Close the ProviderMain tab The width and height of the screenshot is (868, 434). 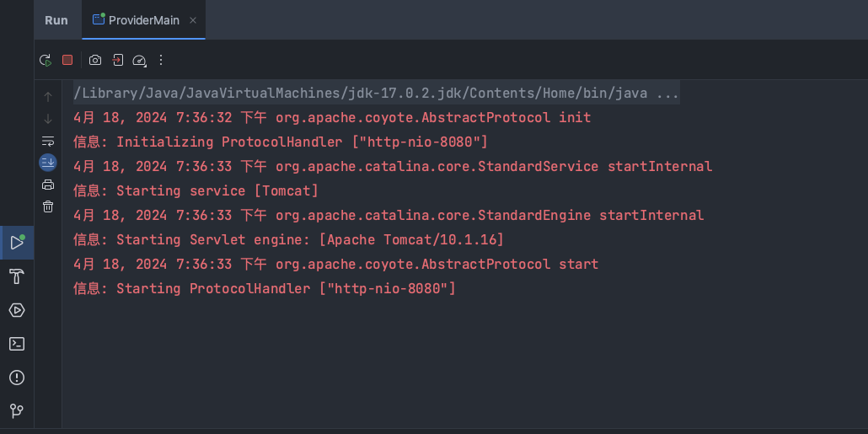(x=193, y=20)
